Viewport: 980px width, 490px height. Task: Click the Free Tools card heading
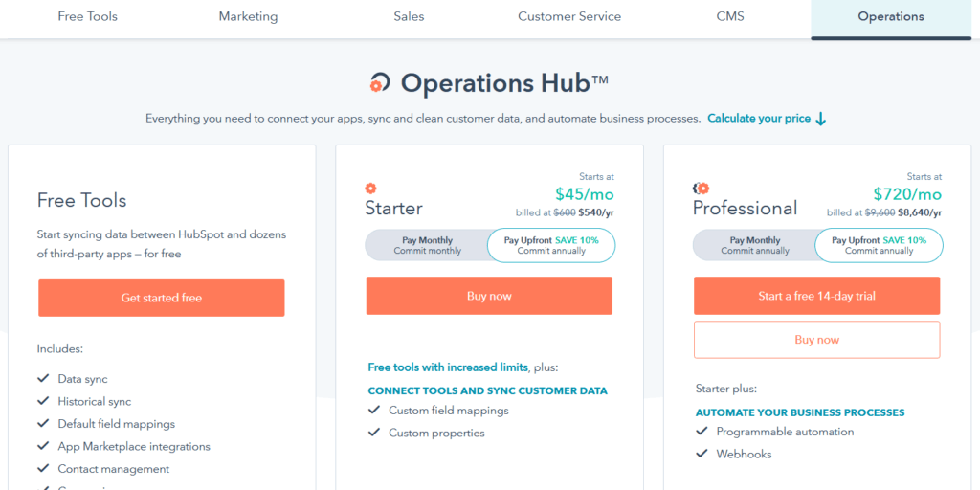pos(82,200)
